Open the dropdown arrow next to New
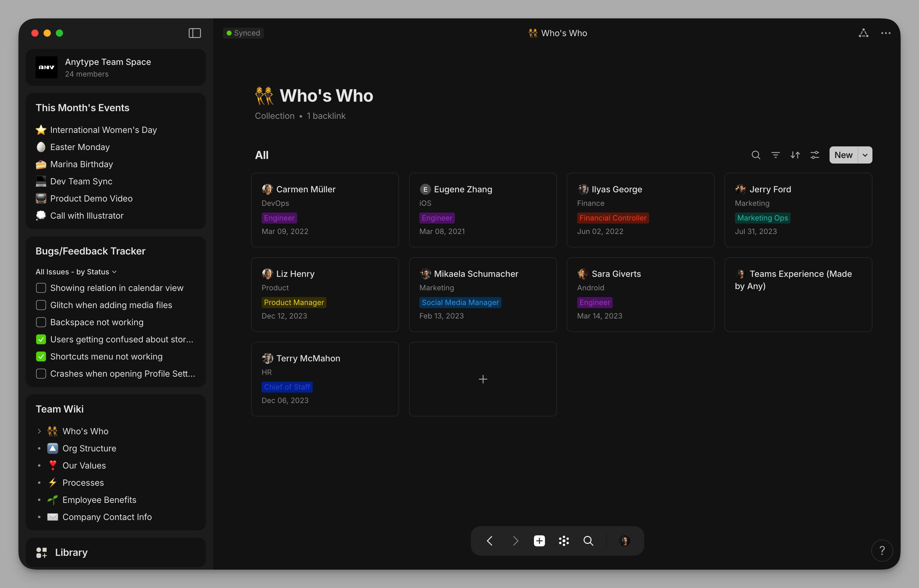The height and width of the screenshot is (588, 919). coord(864,155)
